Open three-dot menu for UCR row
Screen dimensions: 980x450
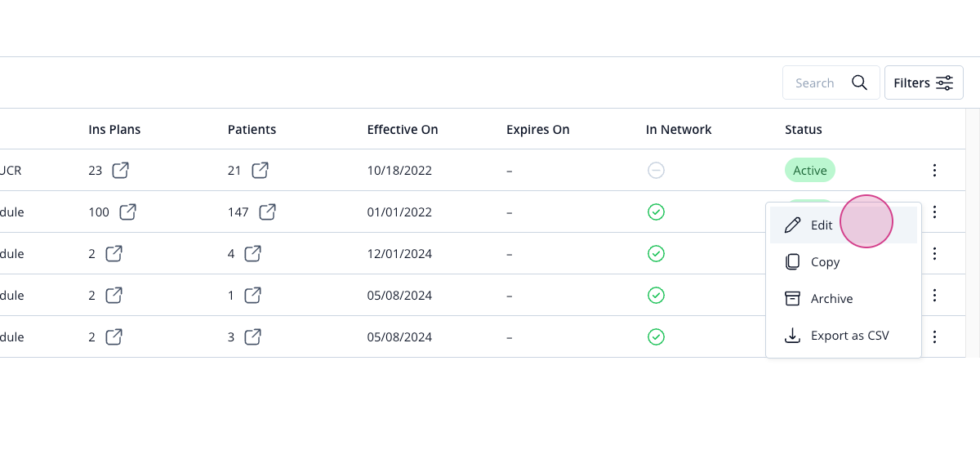click(935, 171)
